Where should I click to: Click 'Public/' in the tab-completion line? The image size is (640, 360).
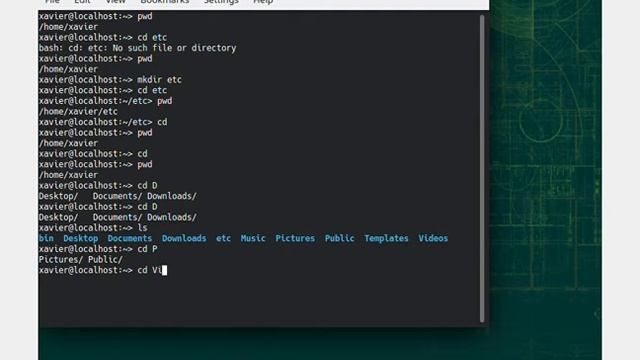tap(105, 260)
